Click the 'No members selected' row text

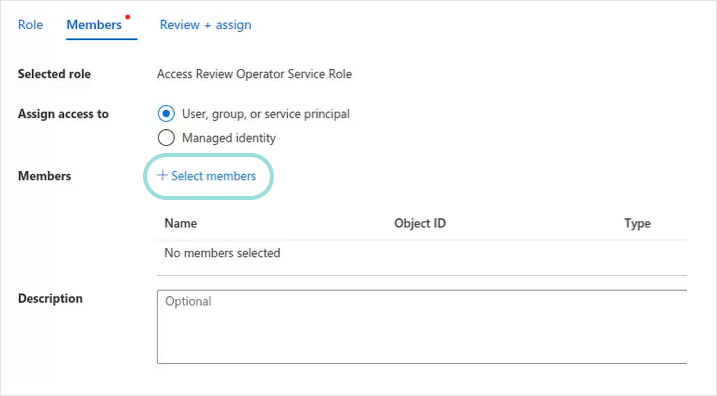pyautogui.click(x=222, y=253)
